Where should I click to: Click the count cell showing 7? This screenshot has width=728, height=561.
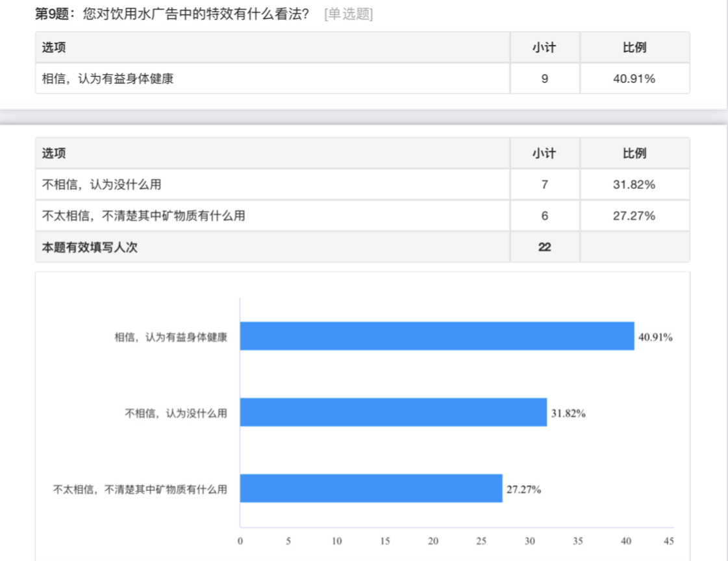point(544,184)
